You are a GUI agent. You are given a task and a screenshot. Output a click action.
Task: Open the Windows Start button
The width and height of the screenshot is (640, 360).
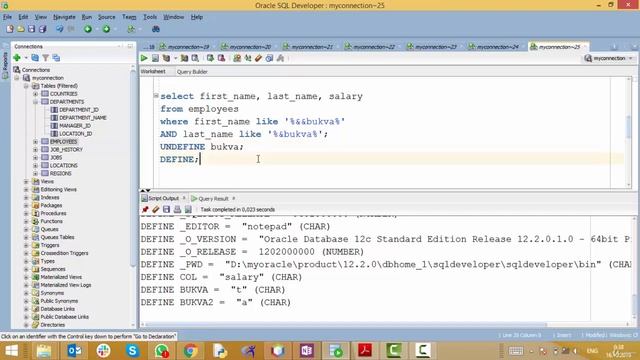(x=11, y=350)
